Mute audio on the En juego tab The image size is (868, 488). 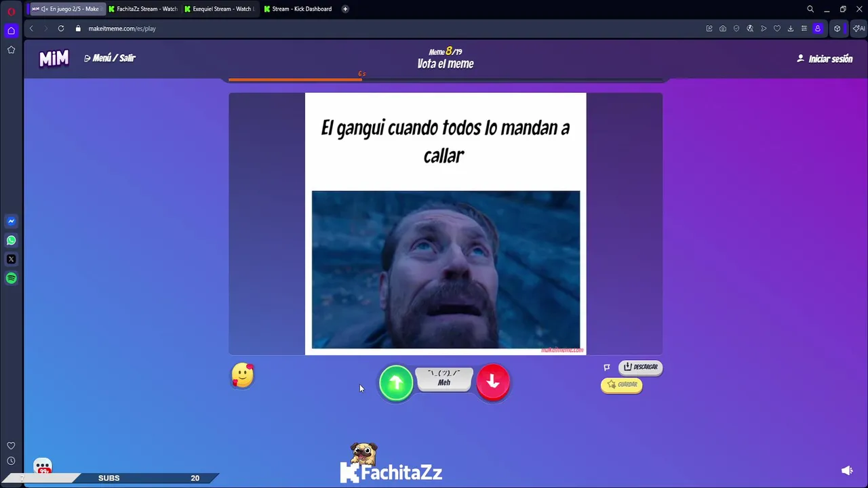44,9
